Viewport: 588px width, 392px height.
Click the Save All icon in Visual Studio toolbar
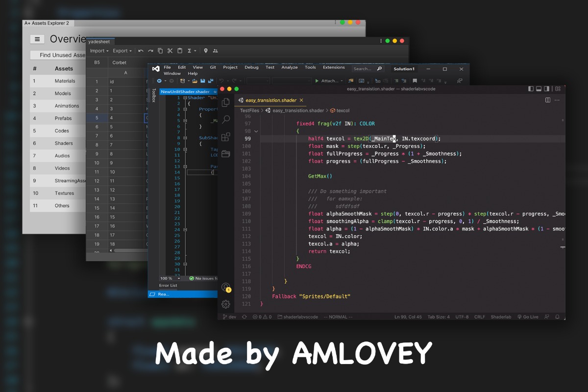click(x=211, y=81)
